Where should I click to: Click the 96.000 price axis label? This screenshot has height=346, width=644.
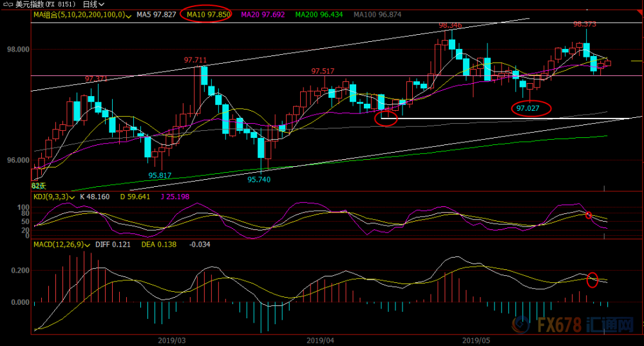pos(18,160)
